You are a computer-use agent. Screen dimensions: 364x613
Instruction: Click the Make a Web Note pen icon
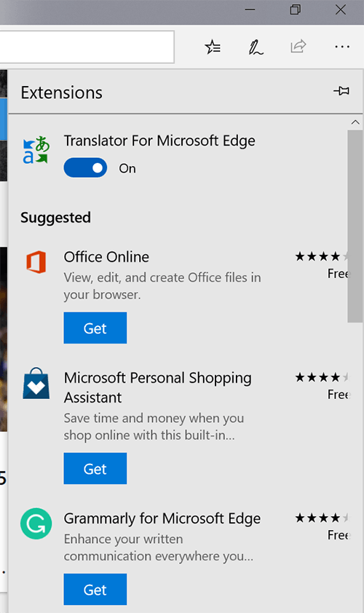(256, 47)
